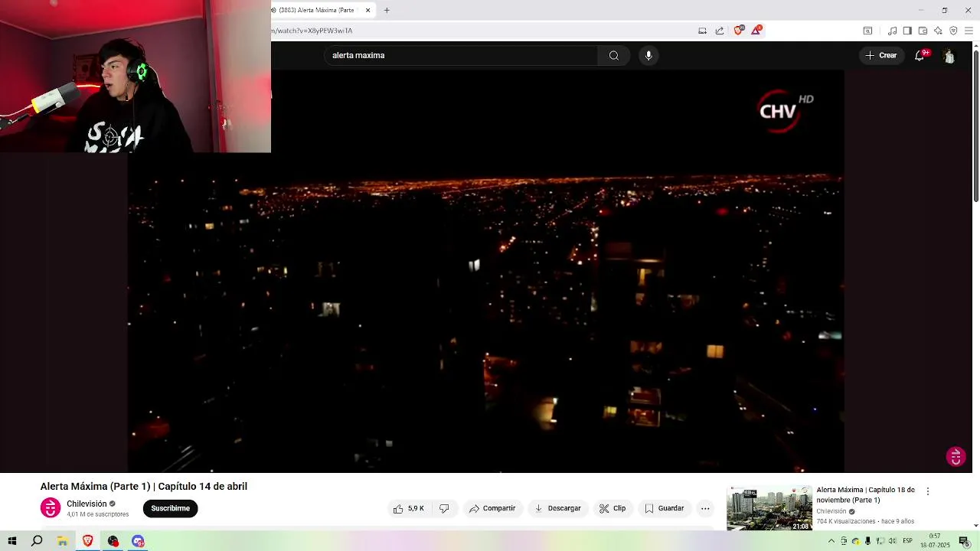The height and width of the screenshot is (551, 980).
Task: Open Brave Rewards triangle icon
Action: pyautogui.click(x=756, y=30)
